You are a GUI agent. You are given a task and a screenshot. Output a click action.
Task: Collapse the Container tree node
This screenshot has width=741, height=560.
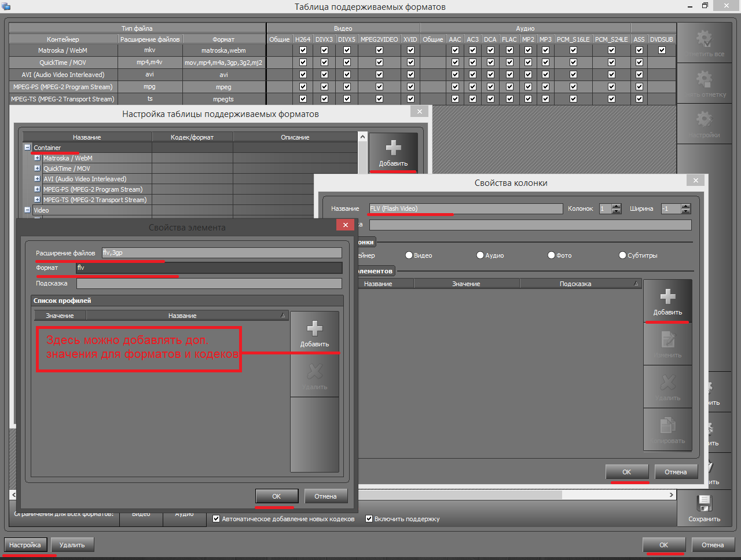coord(27,148)
